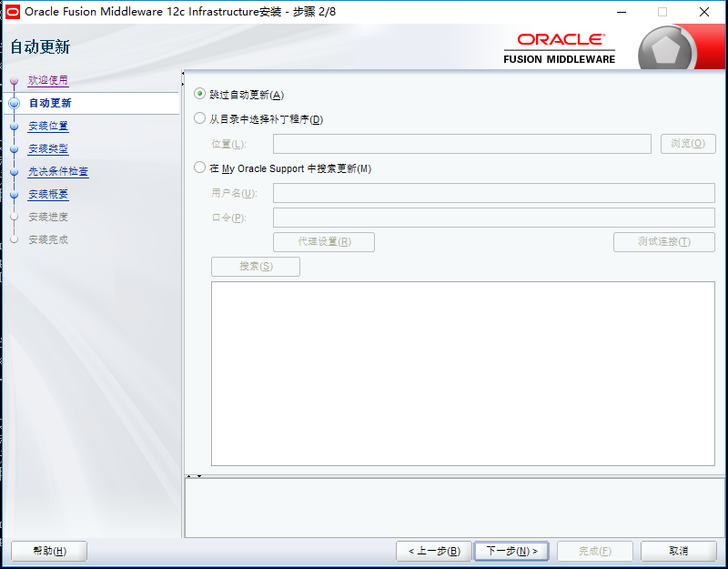Open 安装概要 step
Viewport: 728px width, 569px height.
coord(48,194)
